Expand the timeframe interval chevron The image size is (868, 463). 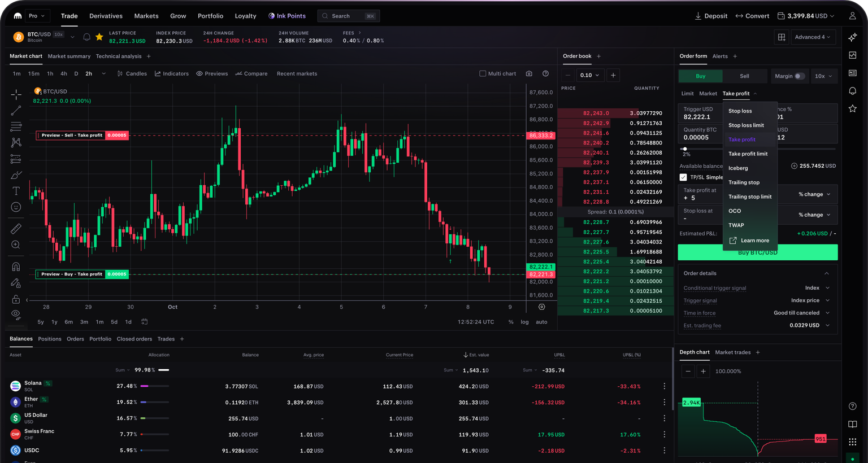(103, 73)
